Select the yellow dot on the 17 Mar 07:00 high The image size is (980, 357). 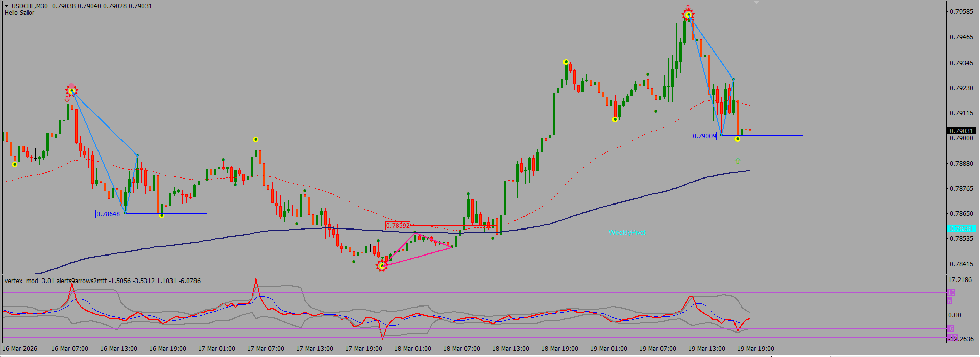pyautogui.click(x=256, y=139)
